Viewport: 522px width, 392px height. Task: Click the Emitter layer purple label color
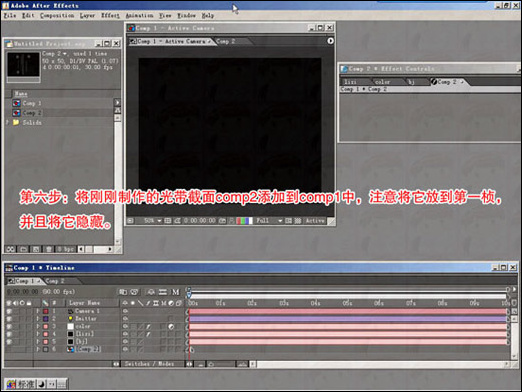[46, 319]
